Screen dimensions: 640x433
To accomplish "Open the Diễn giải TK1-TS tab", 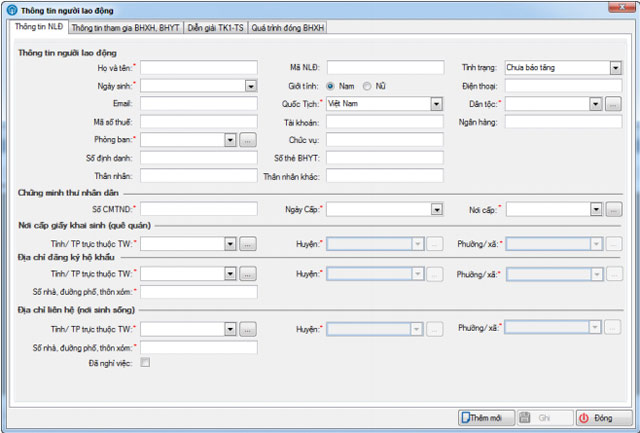I will [215, 29].
